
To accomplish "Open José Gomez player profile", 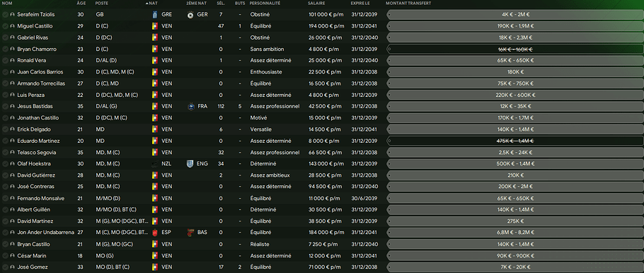I will (x=33, y=267).
